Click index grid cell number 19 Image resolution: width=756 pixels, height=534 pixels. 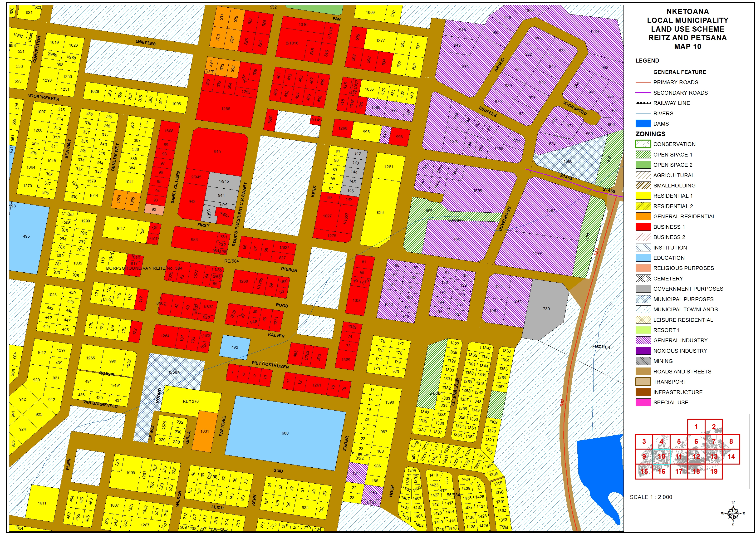(713, 471)
